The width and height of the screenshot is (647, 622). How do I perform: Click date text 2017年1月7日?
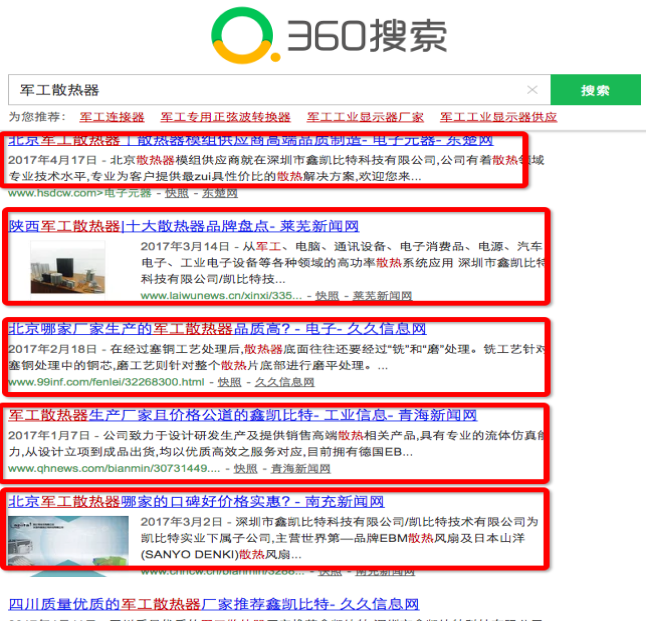tap(49, 435)
